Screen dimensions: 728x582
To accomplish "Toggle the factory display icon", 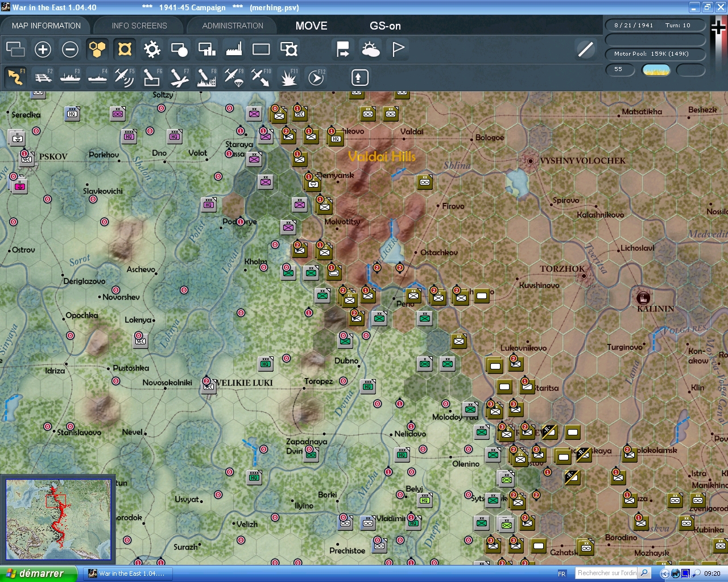I will tap(234, 49).
